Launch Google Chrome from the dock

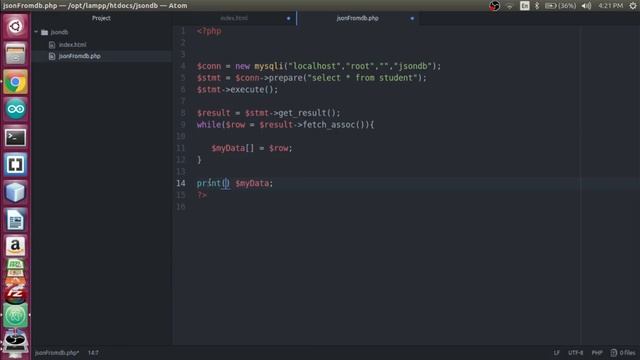click(x=16, y=82)
